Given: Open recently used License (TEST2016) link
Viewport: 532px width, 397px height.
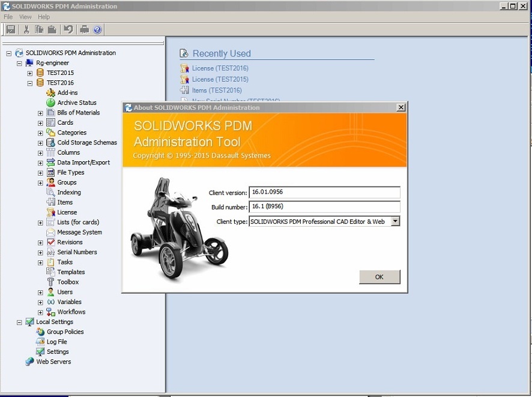Looking at the screenshot, I should 220,68.
